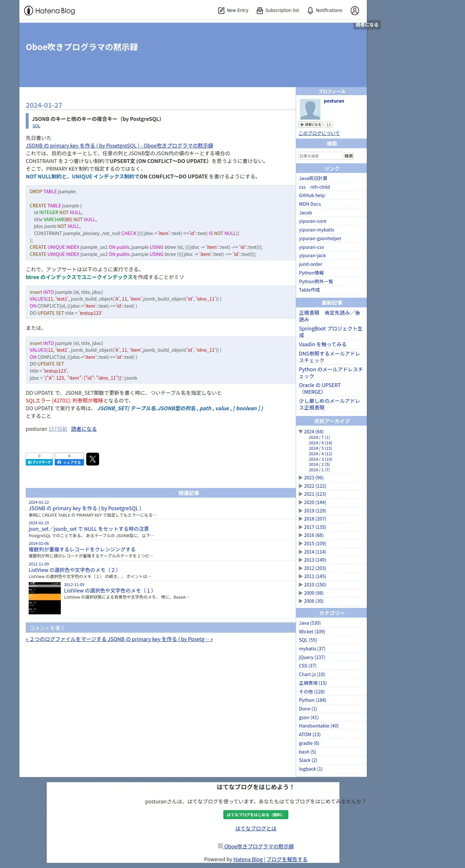Open the posturan profile name link
The image size is (465, 868).
[x=334, y=101]
